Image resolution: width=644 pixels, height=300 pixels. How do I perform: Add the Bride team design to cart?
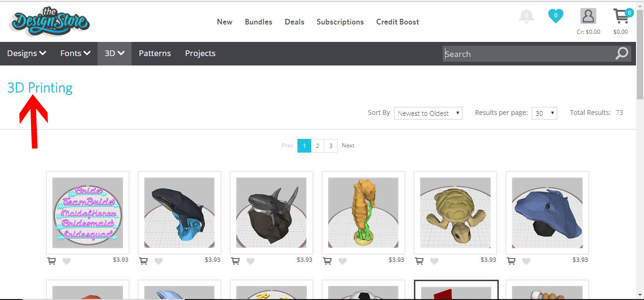pyautogui.click(x=51, y=261)
